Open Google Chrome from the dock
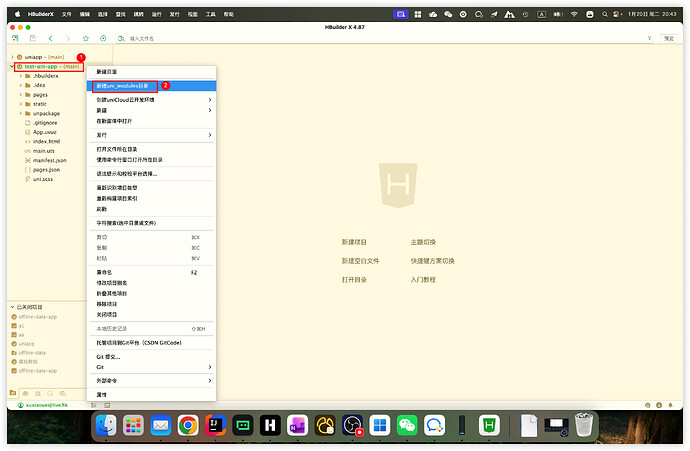690x451 pixels. click(x=187, y=426)
